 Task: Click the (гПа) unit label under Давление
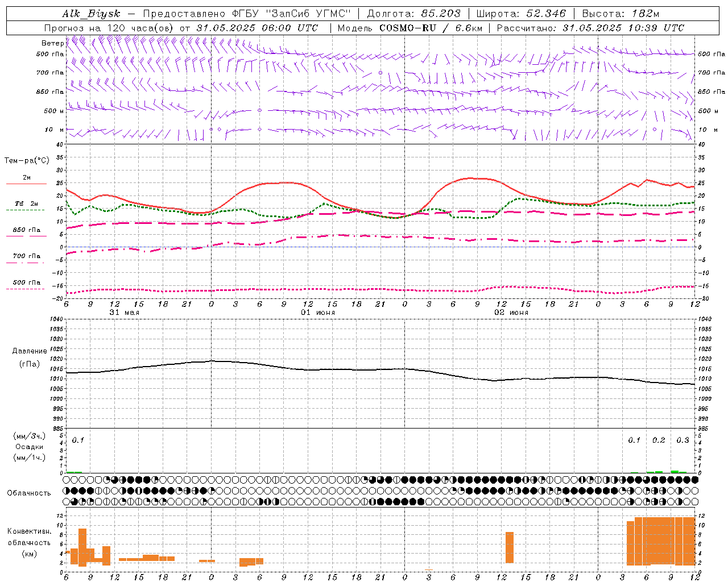point(29,364)
